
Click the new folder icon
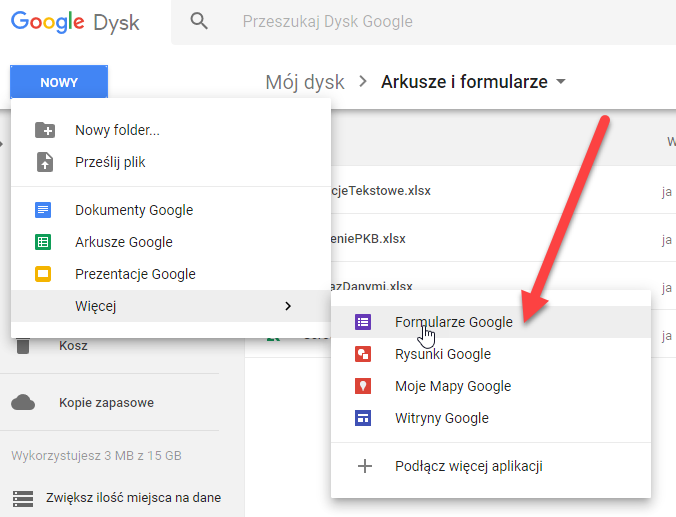pyautogui.click(x=45, y=130)
